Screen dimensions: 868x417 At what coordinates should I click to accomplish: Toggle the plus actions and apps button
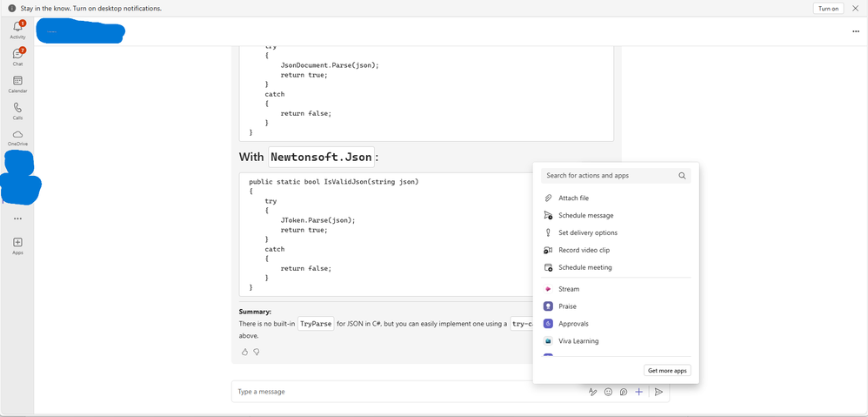pos(638,392)
